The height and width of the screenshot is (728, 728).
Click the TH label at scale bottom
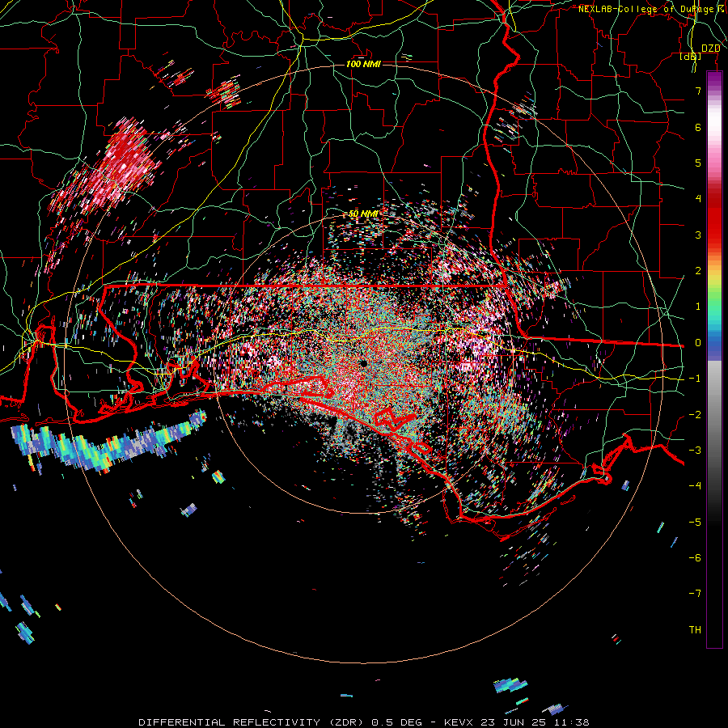(695, 630)
